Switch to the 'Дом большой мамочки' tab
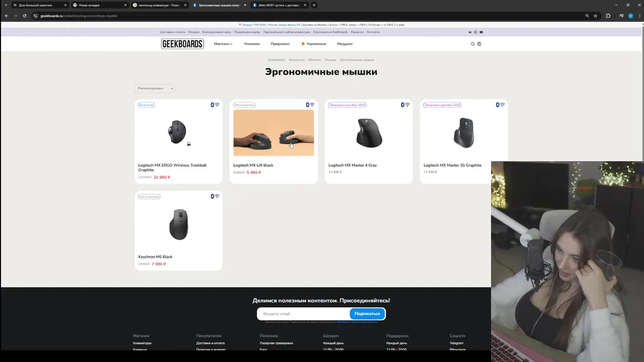 [39, 5]
